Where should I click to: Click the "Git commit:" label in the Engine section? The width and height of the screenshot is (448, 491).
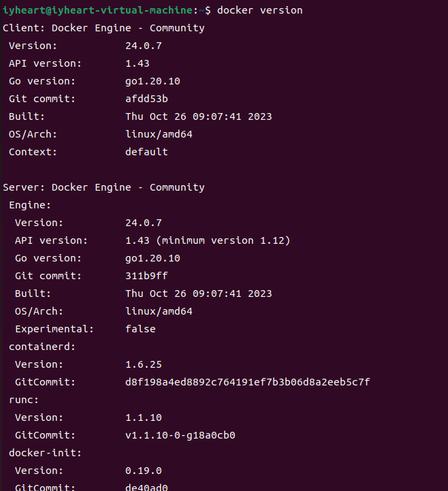pyautogui.click(x=48, y=276)
